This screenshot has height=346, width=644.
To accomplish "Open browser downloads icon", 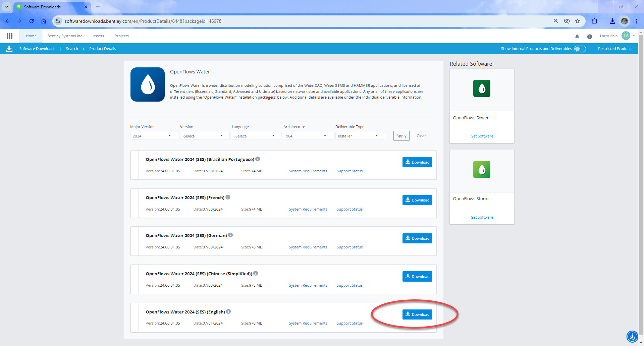I will tap(612, 21).
